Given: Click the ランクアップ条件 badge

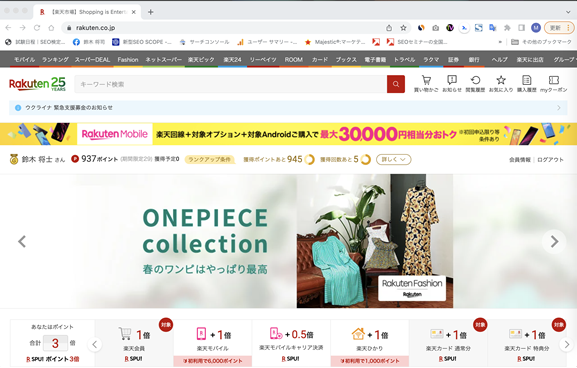Looking at the screenshot, I should coord(209,159).
